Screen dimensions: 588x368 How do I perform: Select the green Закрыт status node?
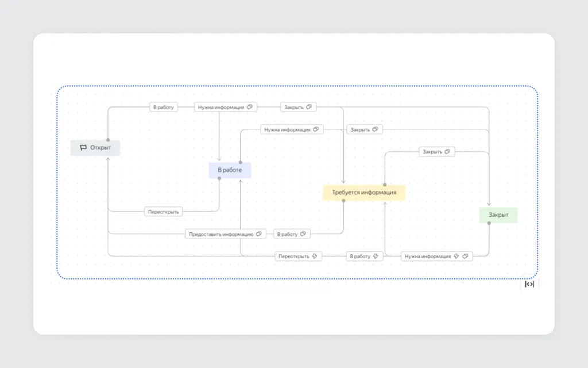pos(498,215)
